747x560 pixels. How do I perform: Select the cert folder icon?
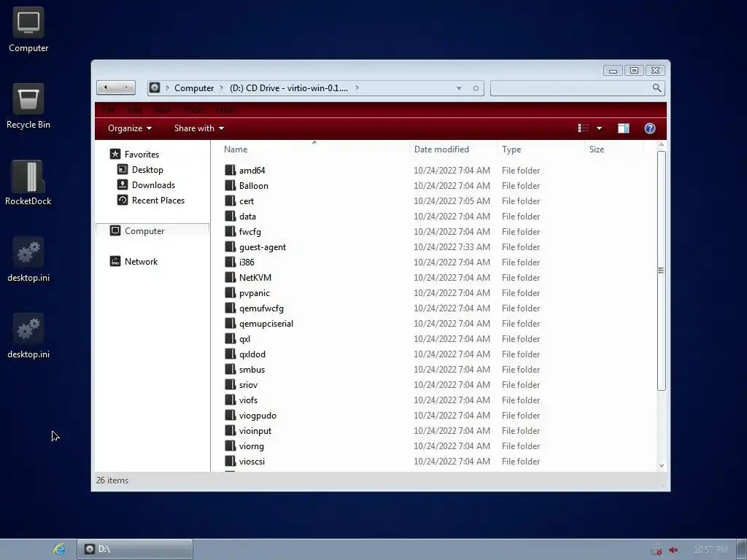coord(231,201)
